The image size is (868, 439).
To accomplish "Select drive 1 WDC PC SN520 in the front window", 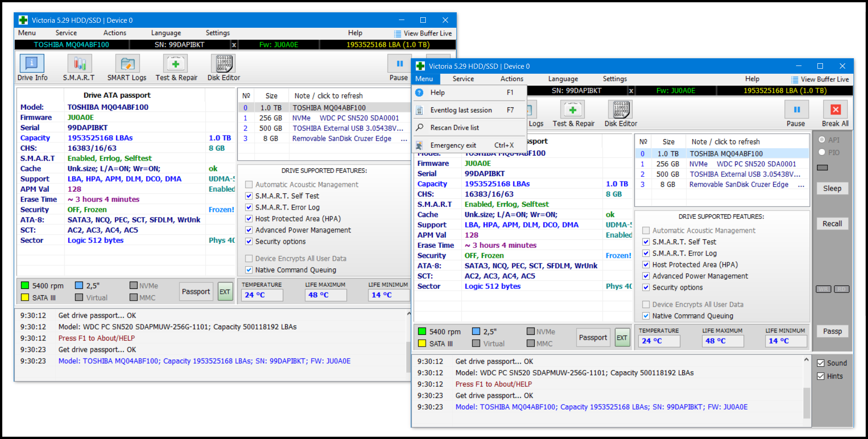I will (722, 164).
